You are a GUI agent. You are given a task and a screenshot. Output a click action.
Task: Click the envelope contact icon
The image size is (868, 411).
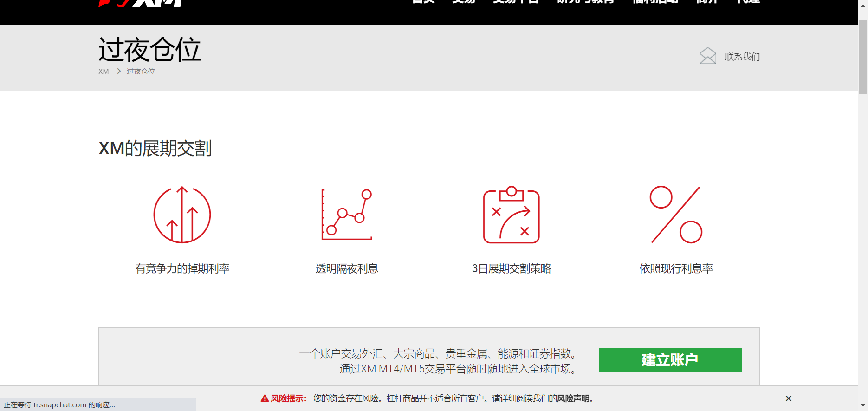pos(707,56)
